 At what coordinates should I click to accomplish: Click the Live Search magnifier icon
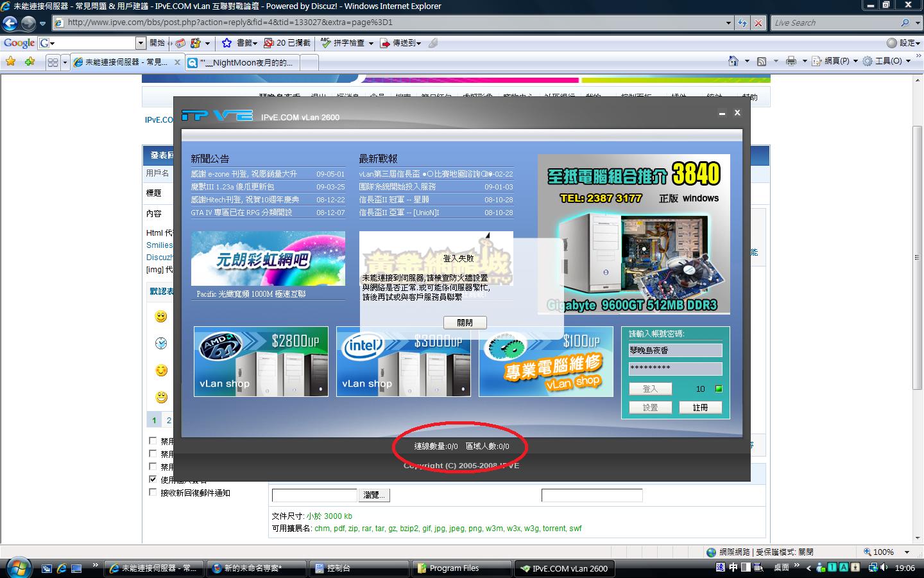coord(905,23)
